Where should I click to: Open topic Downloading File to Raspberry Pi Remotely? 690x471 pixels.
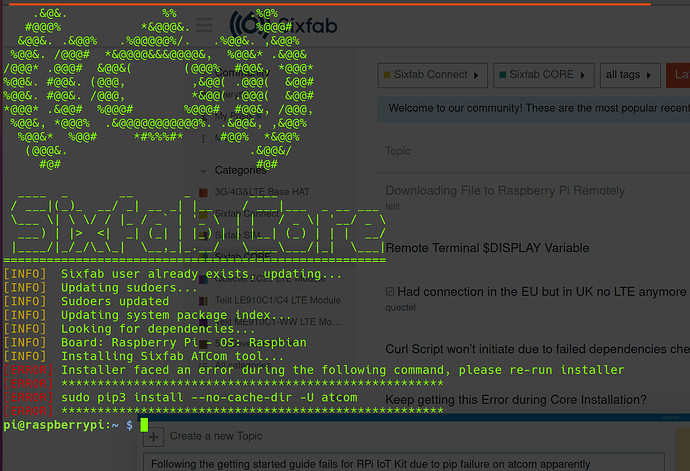coord(505,191)
